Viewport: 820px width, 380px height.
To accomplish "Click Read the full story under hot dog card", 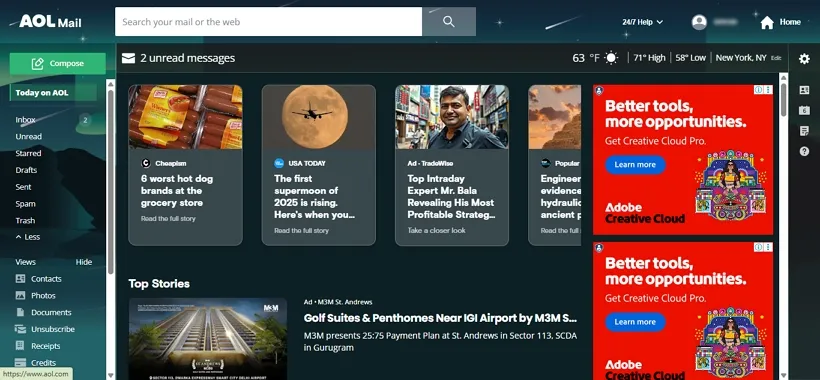I will tap(168, 218).
